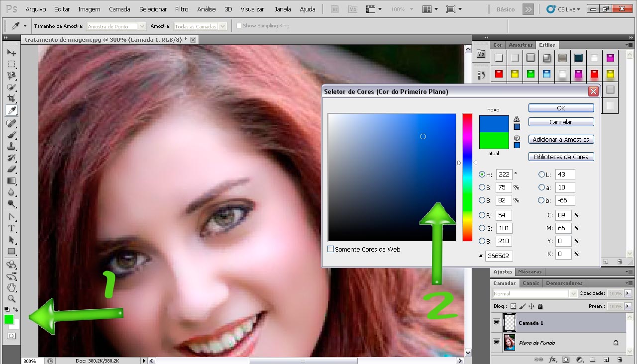637x364 pixels.
Task: Select the Rectangle shape tool
Action: [11, 251]
